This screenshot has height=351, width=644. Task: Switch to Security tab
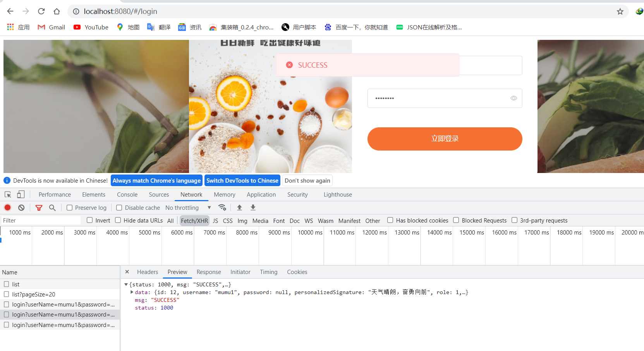[297, 195]
